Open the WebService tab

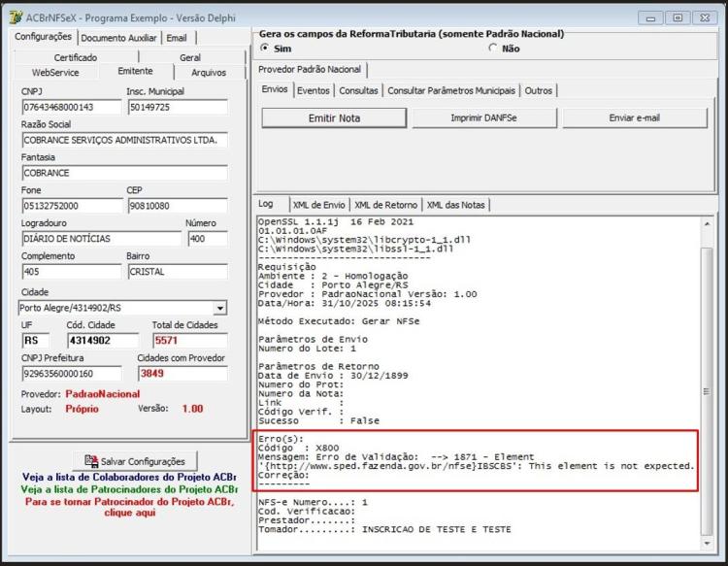[55, 73]
